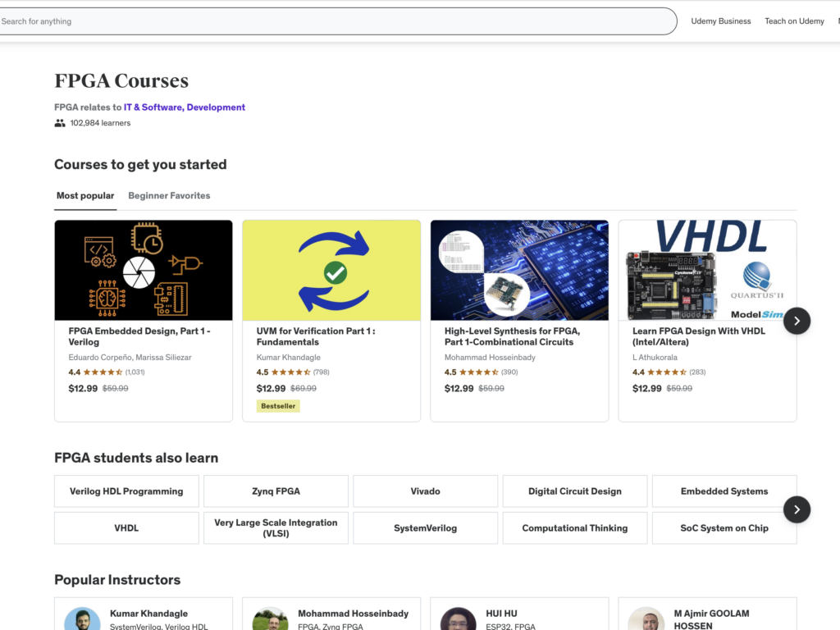Follow the IT & Software link
Screen dimensions: 840x630
click(153, 107)
